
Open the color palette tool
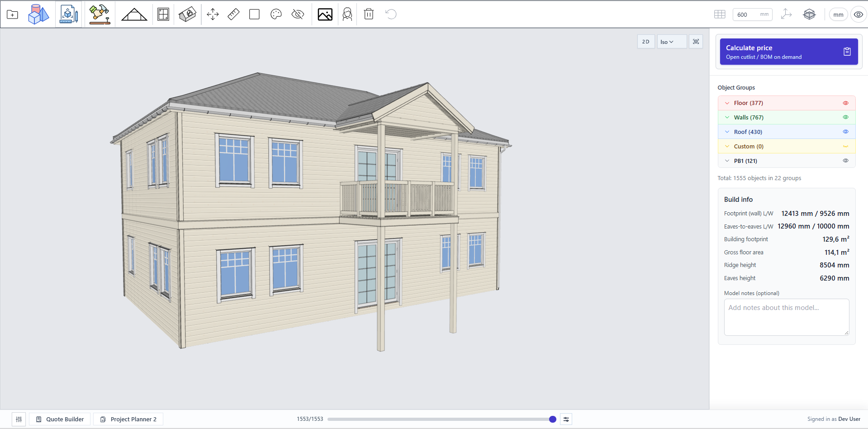coord(276,14)
